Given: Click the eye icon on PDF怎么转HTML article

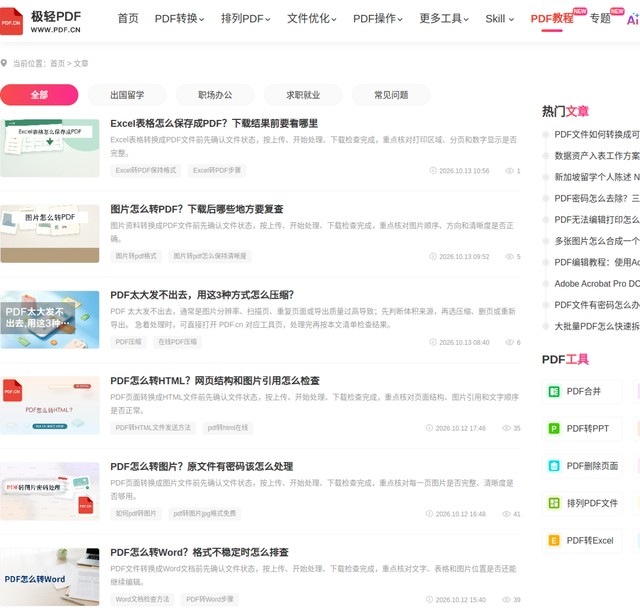Looking at the screenshot, I should [507, 428].
